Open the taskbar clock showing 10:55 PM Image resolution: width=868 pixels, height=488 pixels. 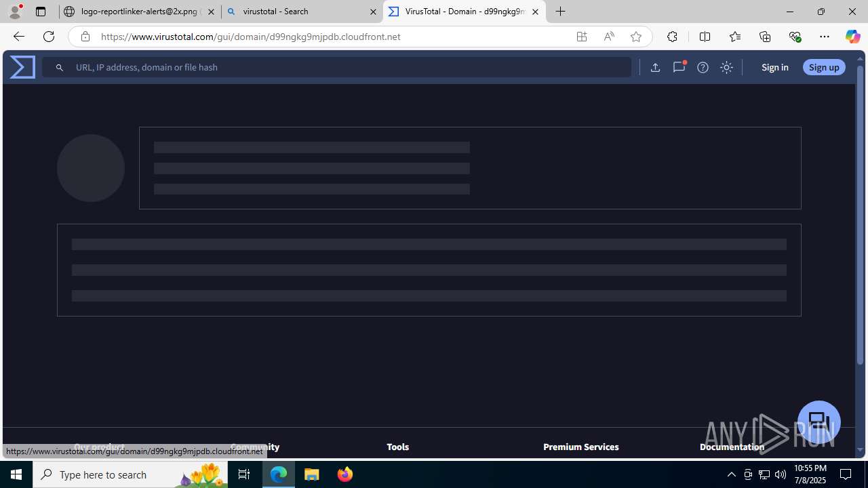[x=810, y=474]
